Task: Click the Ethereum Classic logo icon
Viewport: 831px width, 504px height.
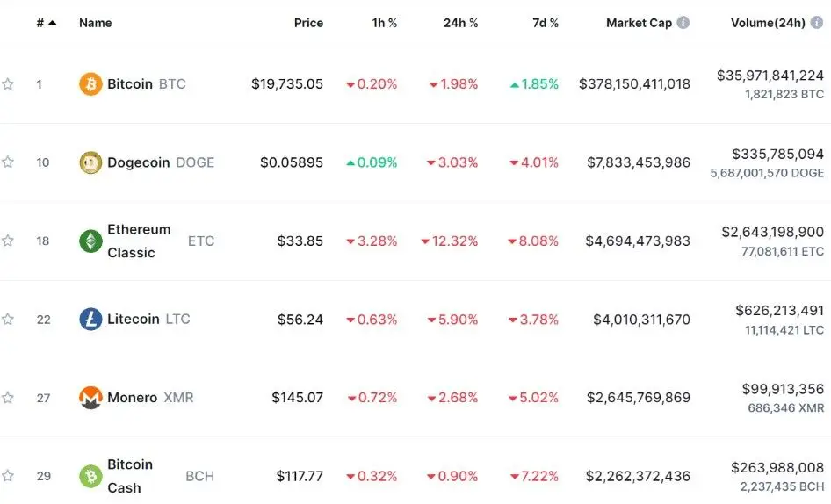Action: point(90,241)
